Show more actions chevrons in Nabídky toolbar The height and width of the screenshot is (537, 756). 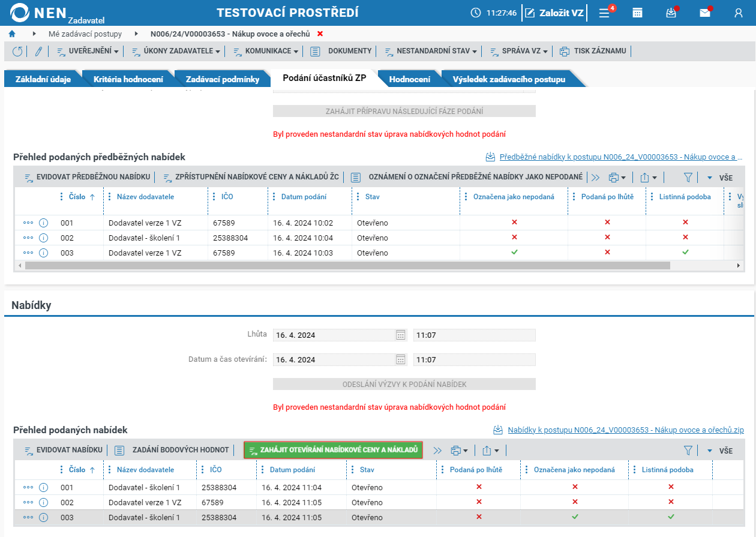437,451
